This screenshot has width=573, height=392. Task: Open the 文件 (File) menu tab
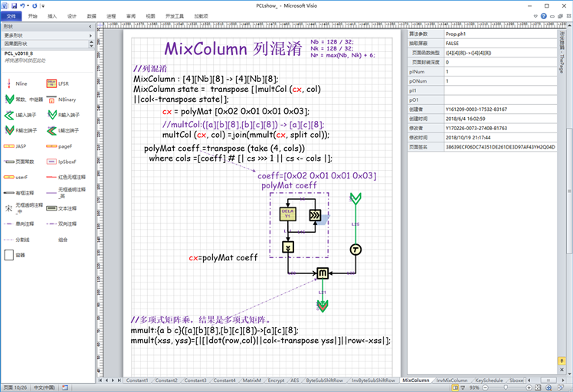tap(10, 15)
